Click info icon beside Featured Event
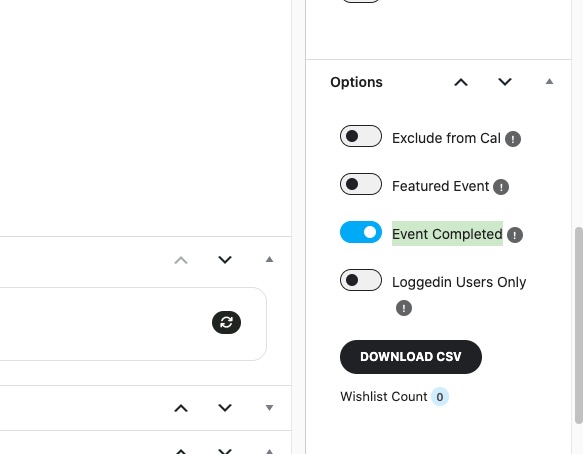The height and width of the screenshot is (454, 583). click(x=501, y=187)
